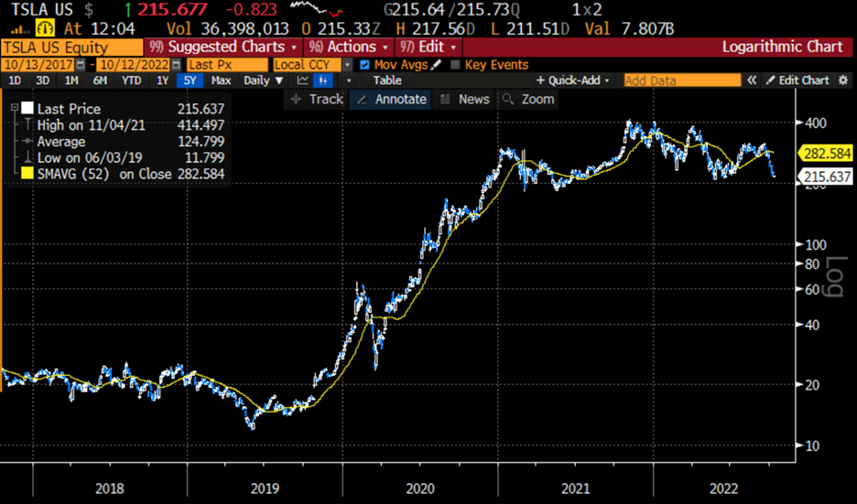Expand the Quick-Add dropdown
Viewport: 857px width, 504px height.
tap(573, 80)
